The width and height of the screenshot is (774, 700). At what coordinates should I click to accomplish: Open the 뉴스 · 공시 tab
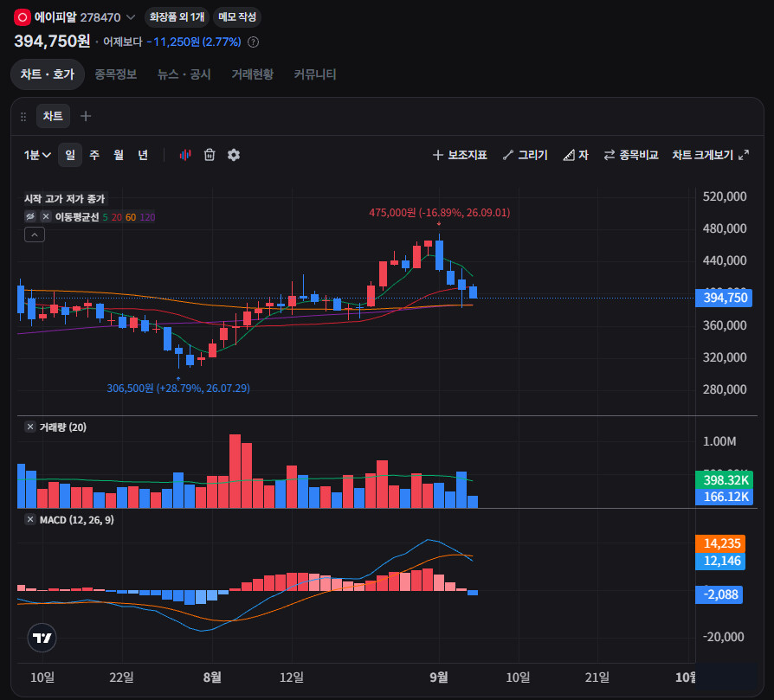(x=184, y=74)
